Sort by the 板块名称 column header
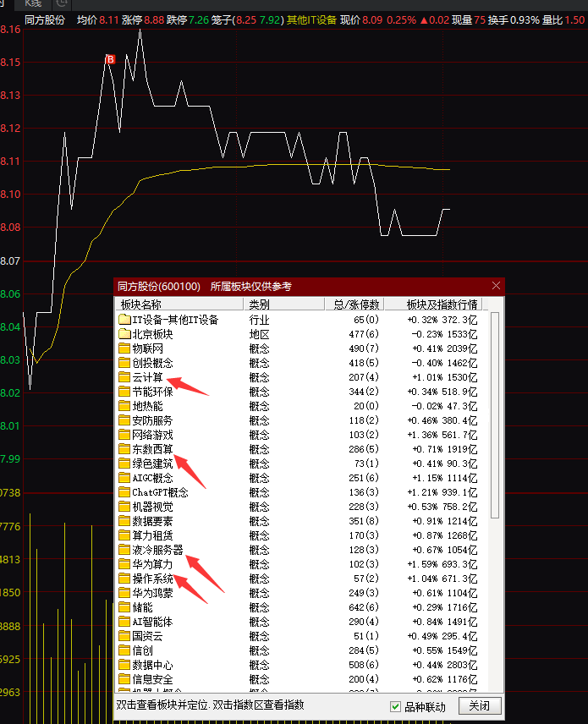The image size is (588, 724). pos(179,304)
